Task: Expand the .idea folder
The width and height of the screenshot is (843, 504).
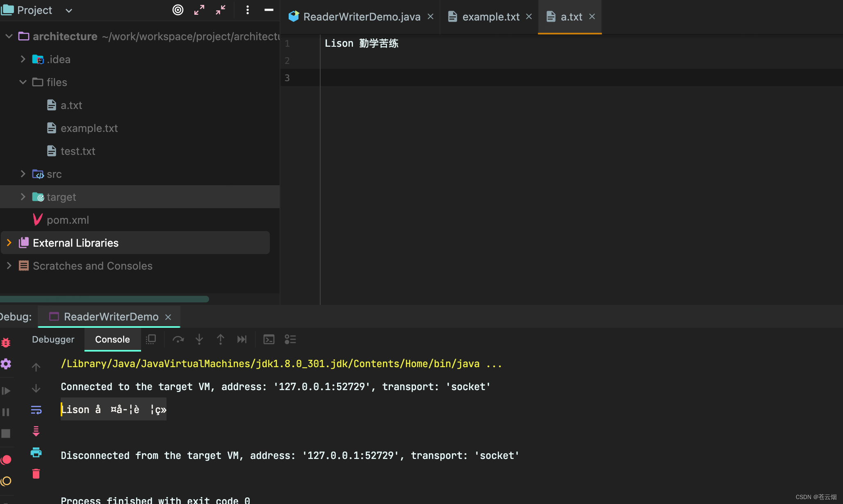Action: 23,59
